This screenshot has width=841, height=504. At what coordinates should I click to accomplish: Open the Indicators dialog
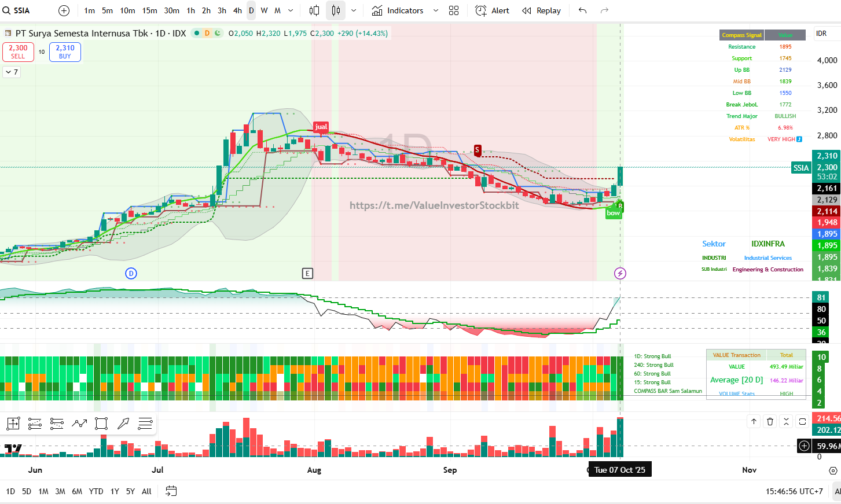coord(398,10)
